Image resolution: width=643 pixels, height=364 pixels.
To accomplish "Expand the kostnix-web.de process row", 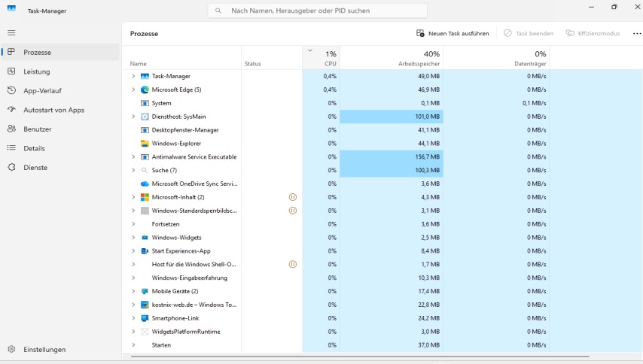I will tap(133, 305).
